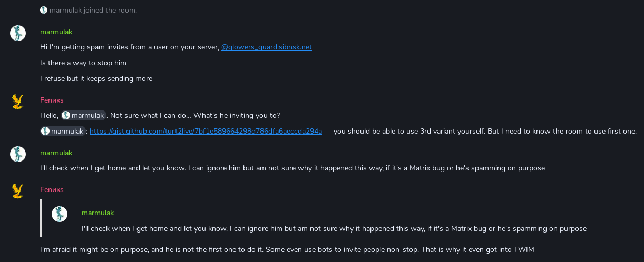Click the Гепикс sender name above the quoted reply
This screenshot has width=644, height=262.
tap(52, 189)
